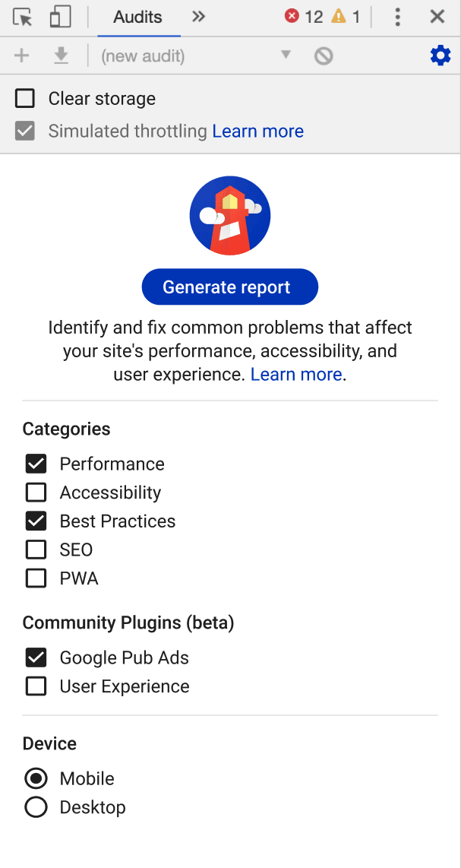Expand hidden panels with the double chevron

[197, 15]
